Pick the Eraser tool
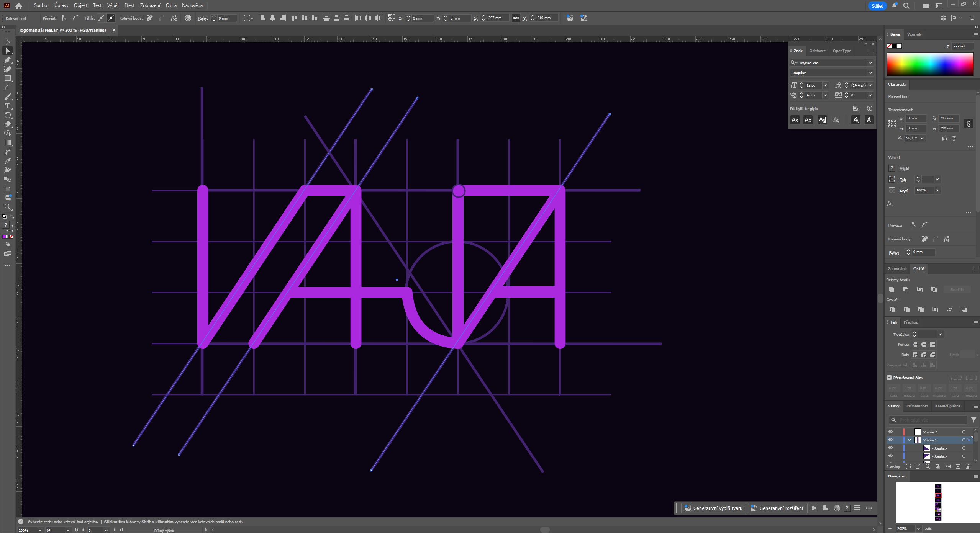This screenshot has height=533, width=980. tap(7, 124)
